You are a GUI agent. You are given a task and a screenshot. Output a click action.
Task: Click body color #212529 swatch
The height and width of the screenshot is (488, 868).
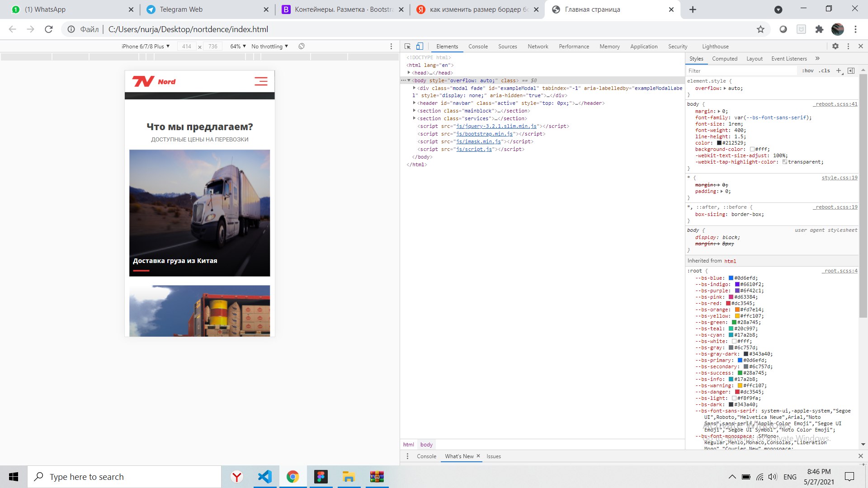tap(719, 143)
